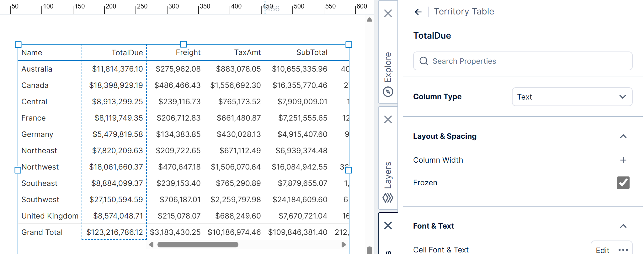Screen dimensions: 644x254
Task: Click the search magnifier icon in properties
Action: tap(424, 61)
